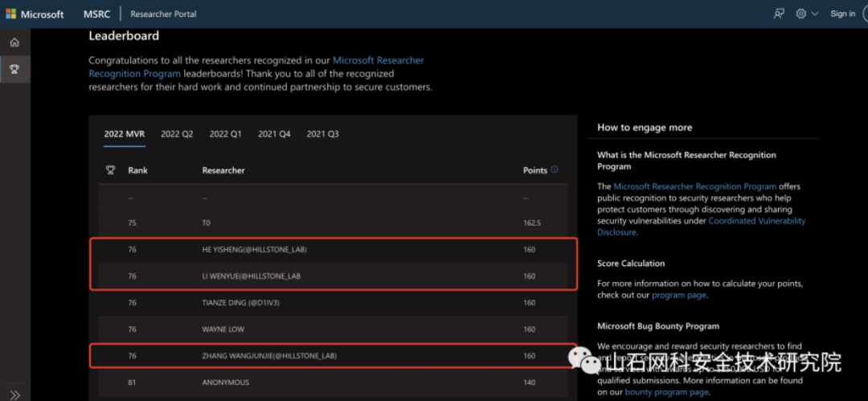Click Microsoft Bug Bounty Program heading
The width and height of the screenshot is (868, 401).
click(658, 325)
